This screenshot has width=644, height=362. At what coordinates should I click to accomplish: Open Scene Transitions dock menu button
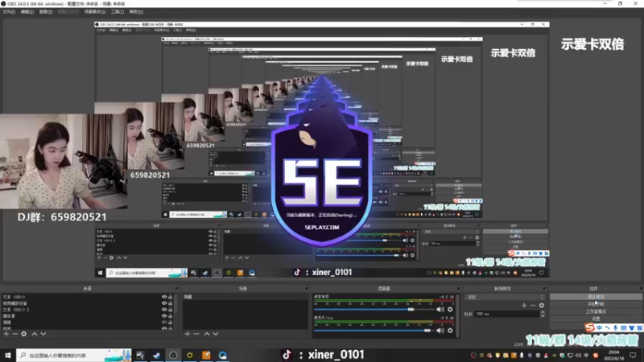click(544, 289)
